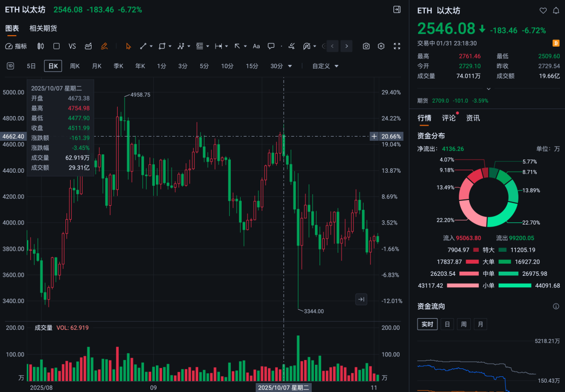
Task: Activate the orange drawing pencil toggle
Action: [x=104, y=46]
